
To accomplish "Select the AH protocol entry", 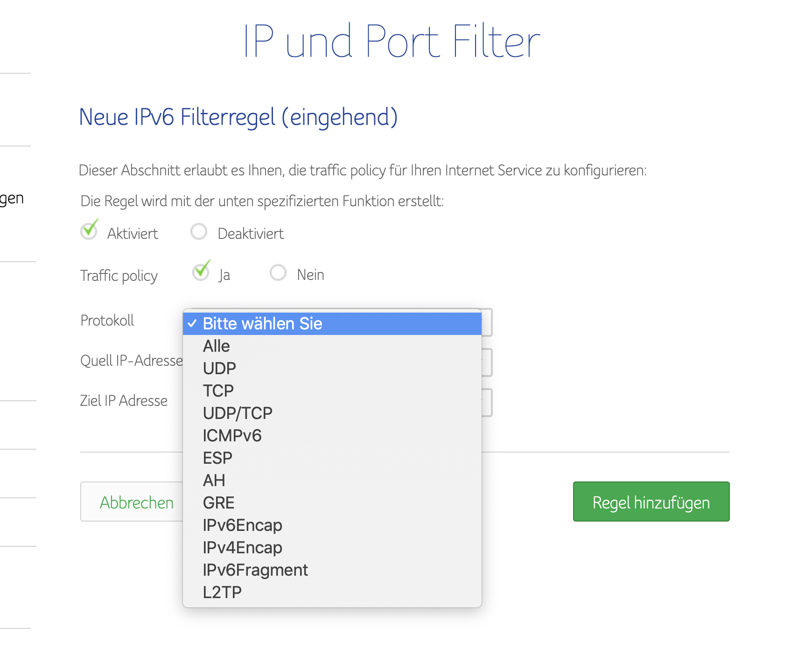I will point(332,481).
